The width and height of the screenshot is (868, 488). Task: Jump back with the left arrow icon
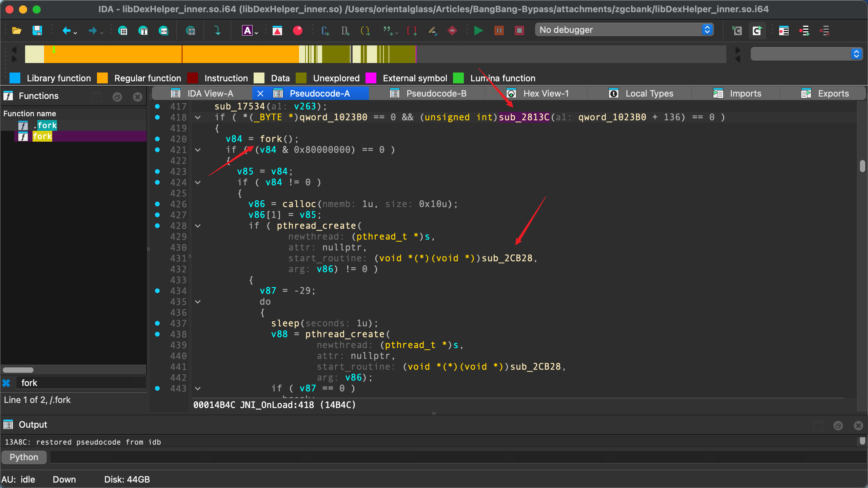coord(66,31)
